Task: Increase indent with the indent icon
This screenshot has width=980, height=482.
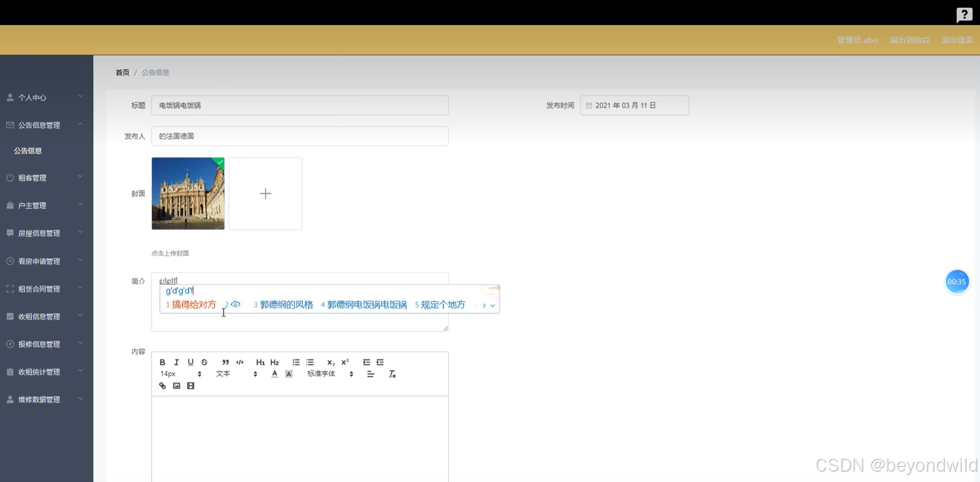Action: tap(381, 362)
